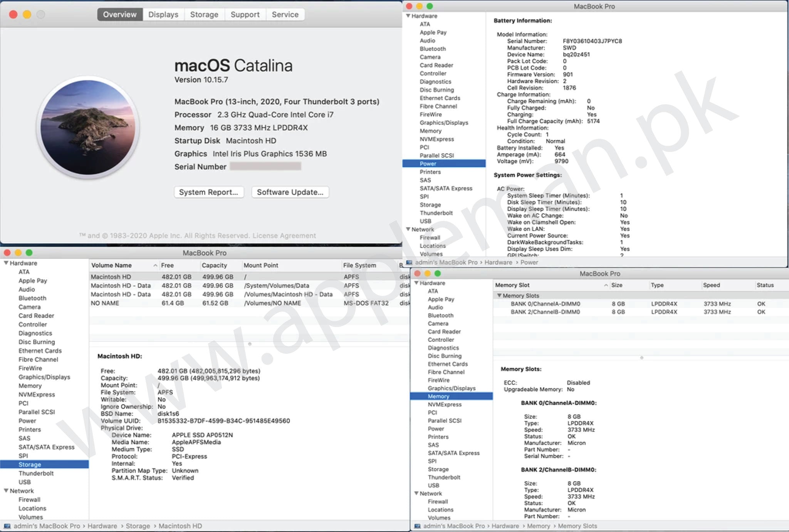Click Macintosh HD in Storage window path bar
Viewport: 789px width, 532px height.
point(180,526)
